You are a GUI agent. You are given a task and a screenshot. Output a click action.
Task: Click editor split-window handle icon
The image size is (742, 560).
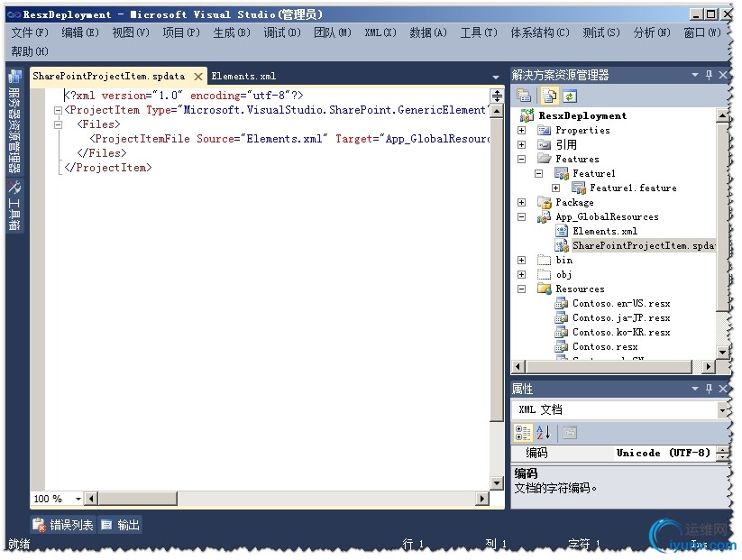497,96
